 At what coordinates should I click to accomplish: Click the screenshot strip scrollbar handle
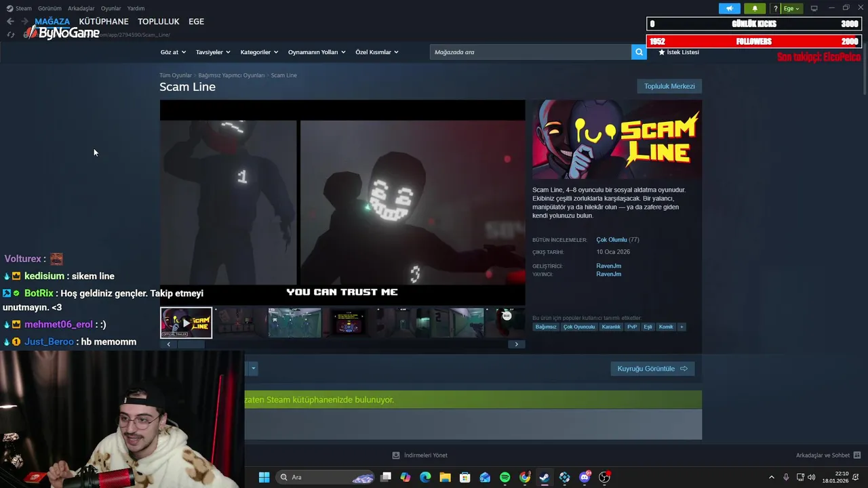(191, 344)
